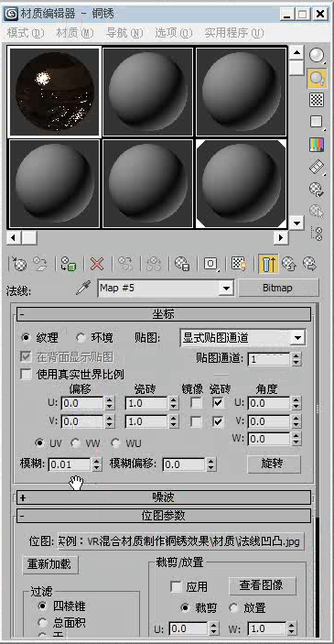
Task: Click the 法线凹凸.jpg bitmap path button
Action: pos(181,540)
